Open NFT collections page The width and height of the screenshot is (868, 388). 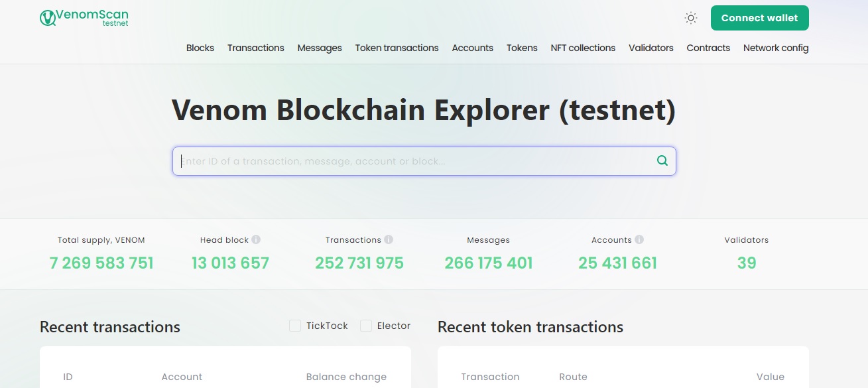point(583,48)
